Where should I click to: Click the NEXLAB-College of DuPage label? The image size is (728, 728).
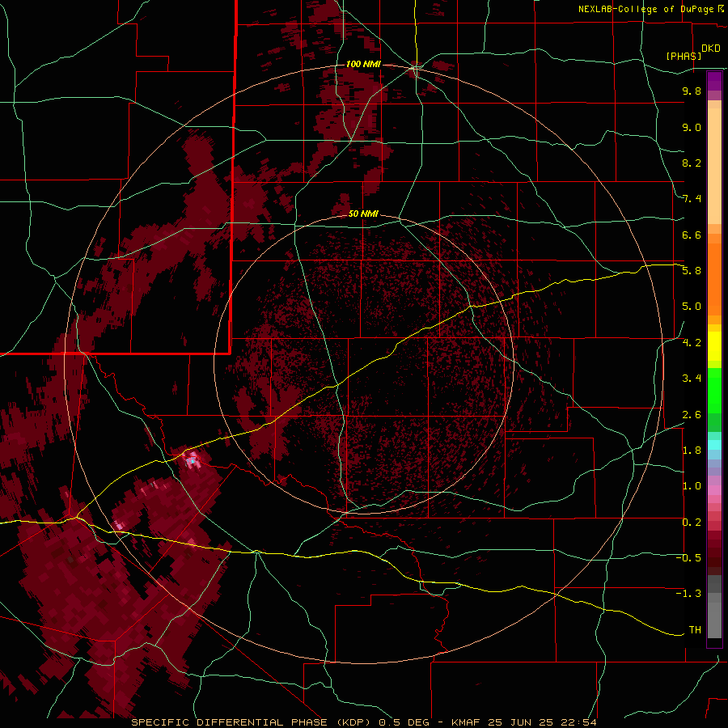(x=645, y=9)
